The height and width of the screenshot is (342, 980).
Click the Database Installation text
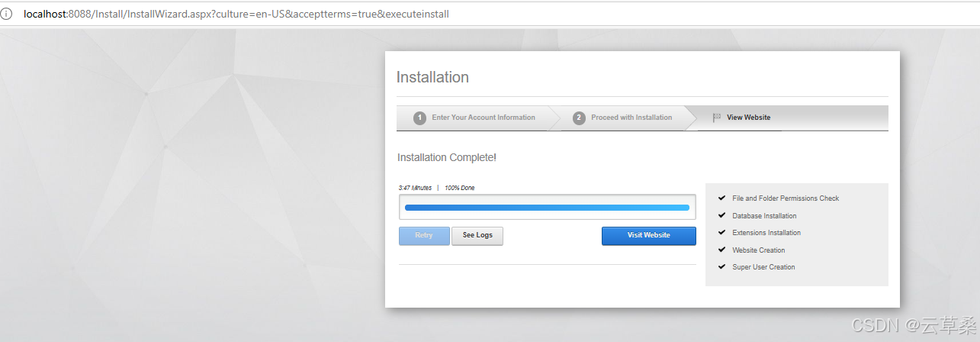click(x=764, y=216)
